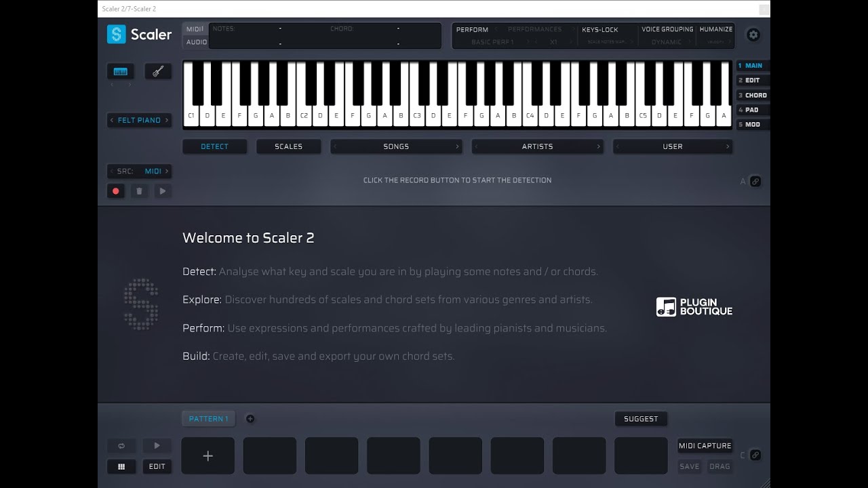Open the scale notes mapping selector
This screenshot has width=868, height=488.
607,42
